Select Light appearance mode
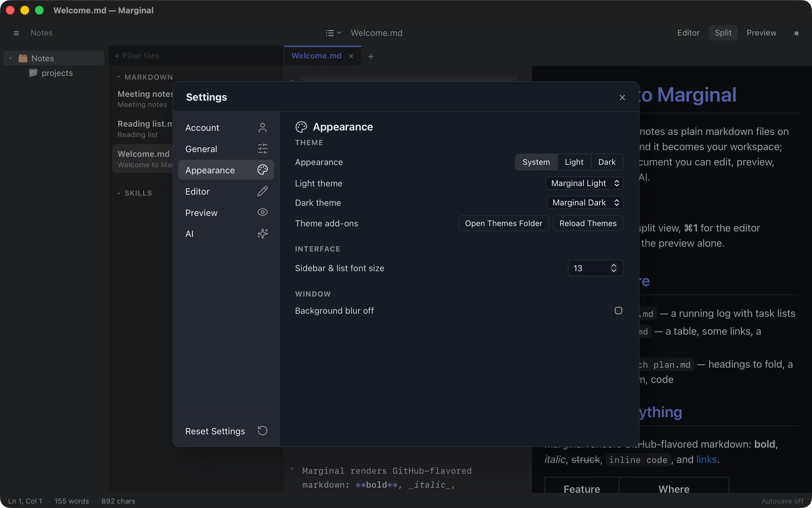 point(574,162)
